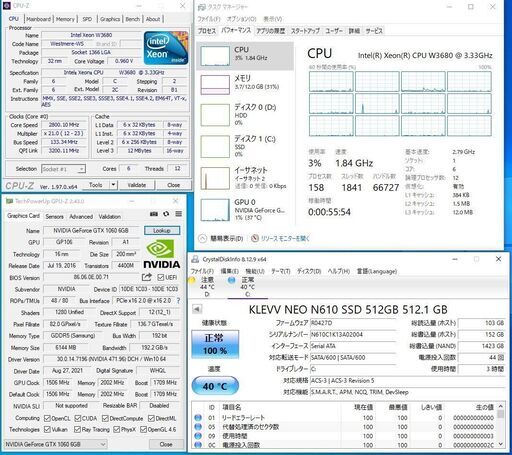
Task: Select the CPU graph thumbnail in sidebar
Action: (x=215, y=56)
